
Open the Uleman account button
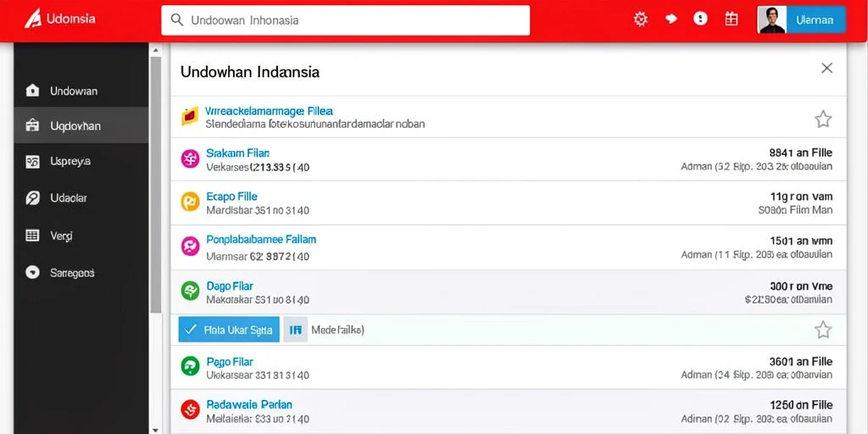click(x=815, y=20)
